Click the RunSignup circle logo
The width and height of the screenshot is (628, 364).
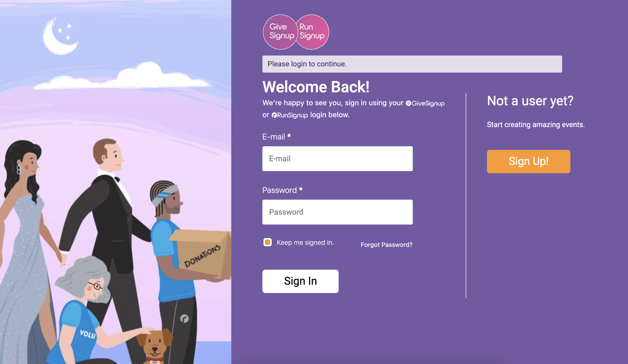point(312,32)
